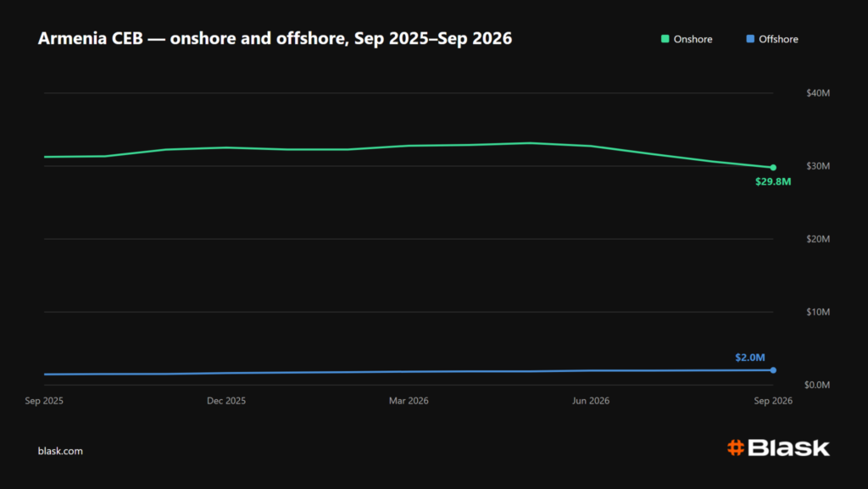Click the green Onshore legend swatch
Screen dimensions: 868x489
pos(665,39)
